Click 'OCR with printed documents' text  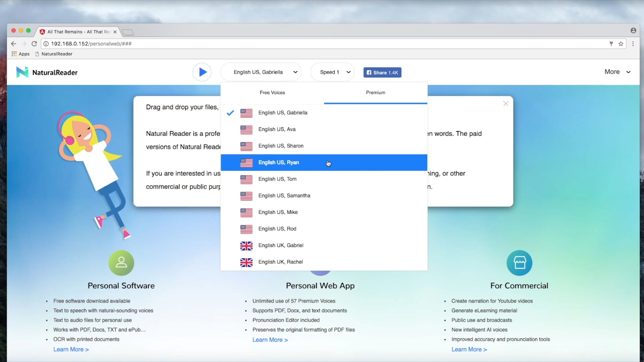86,339
